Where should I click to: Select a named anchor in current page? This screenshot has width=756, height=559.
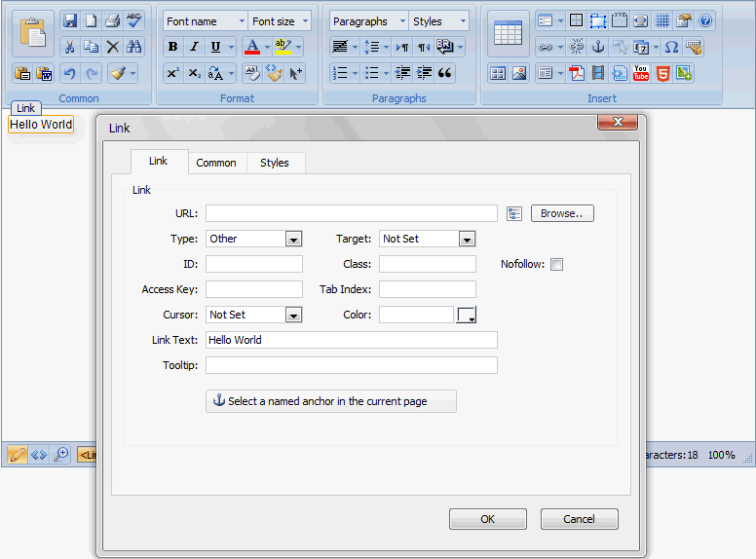point(330,401)
